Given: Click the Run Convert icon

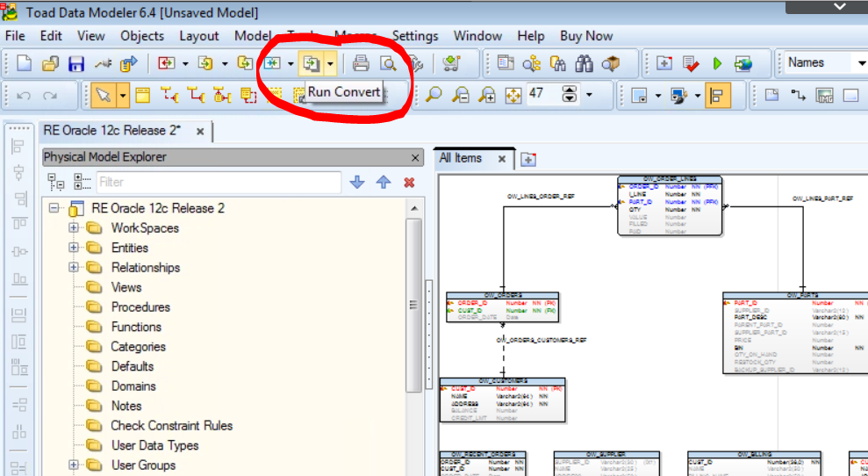Looking at the screenshot, I should (311, 64).
